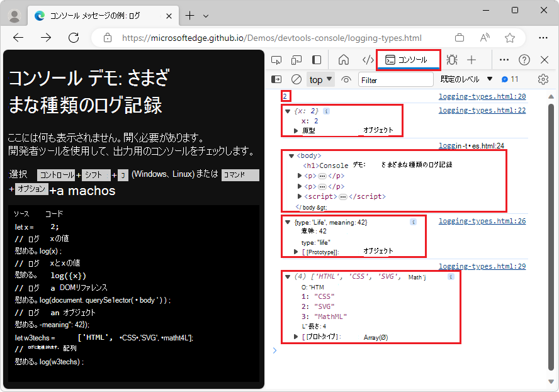The width and height of the screenshot is (559, 392).
Task: Open the logging-types.html:29 link
Action: tap(482, 266)
